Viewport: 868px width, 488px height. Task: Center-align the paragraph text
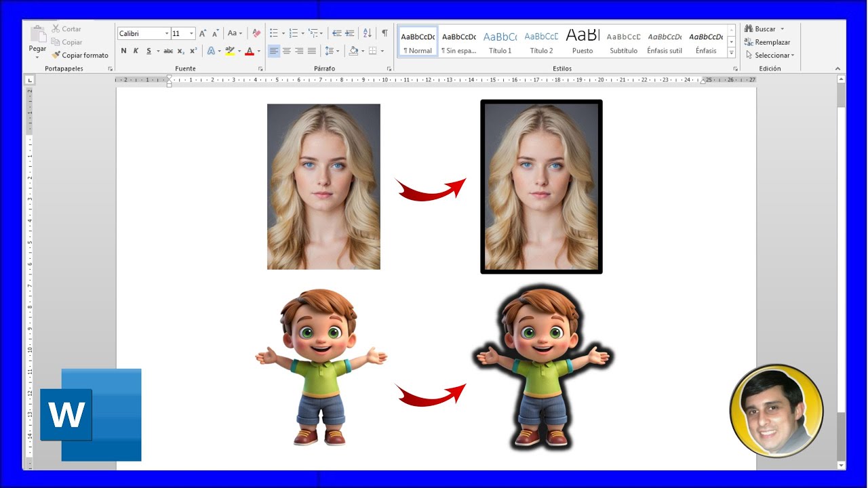point(286,51)
